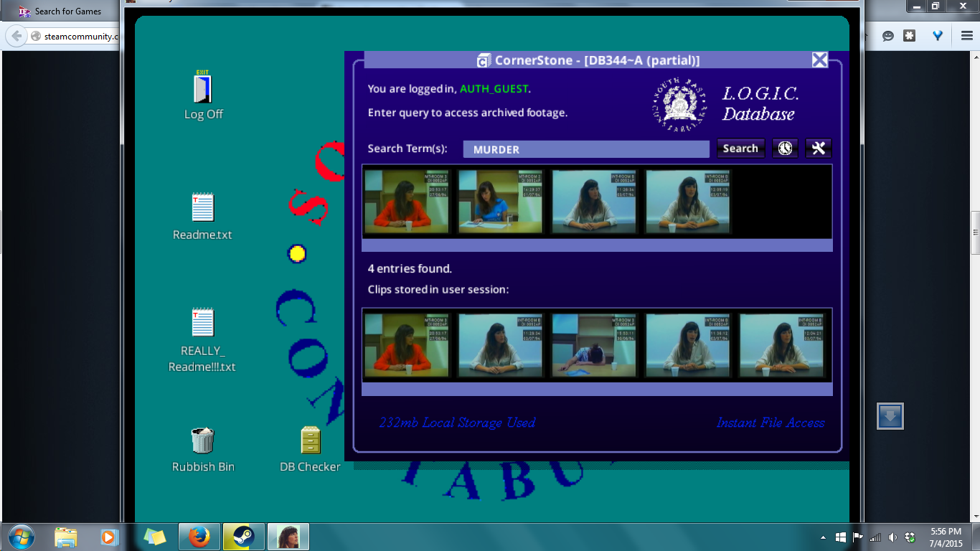Click the browser back arrow button
The image size is (980, 551).
click(x=16, y=36)
